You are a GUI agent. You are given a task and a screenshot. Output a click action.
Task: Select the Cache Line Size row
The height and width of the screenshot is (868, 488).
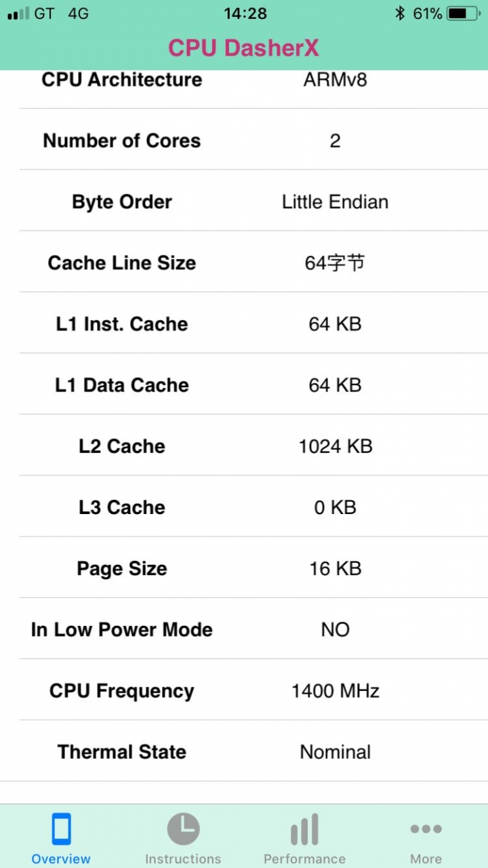click(253, 262)
